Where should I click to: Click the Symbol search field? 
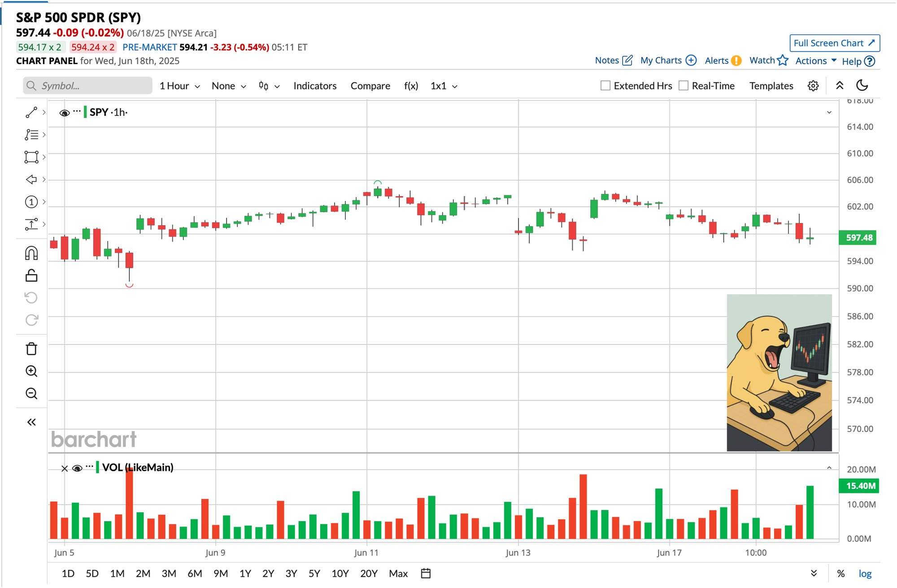87,86
